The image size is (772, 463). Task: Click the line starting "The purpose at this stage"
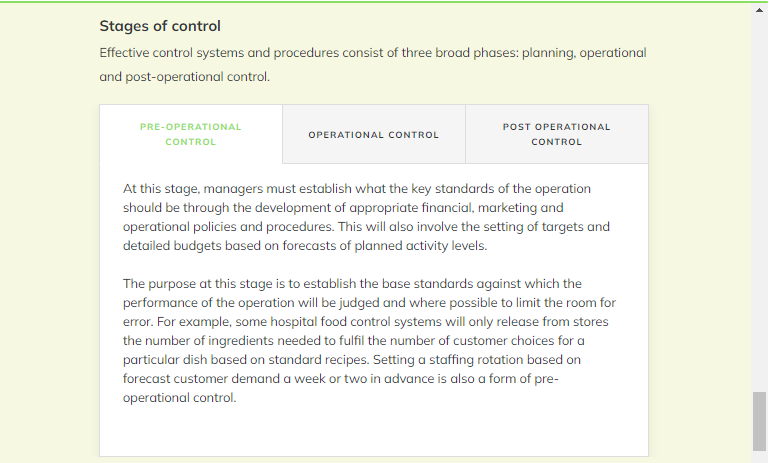(352, 284)
